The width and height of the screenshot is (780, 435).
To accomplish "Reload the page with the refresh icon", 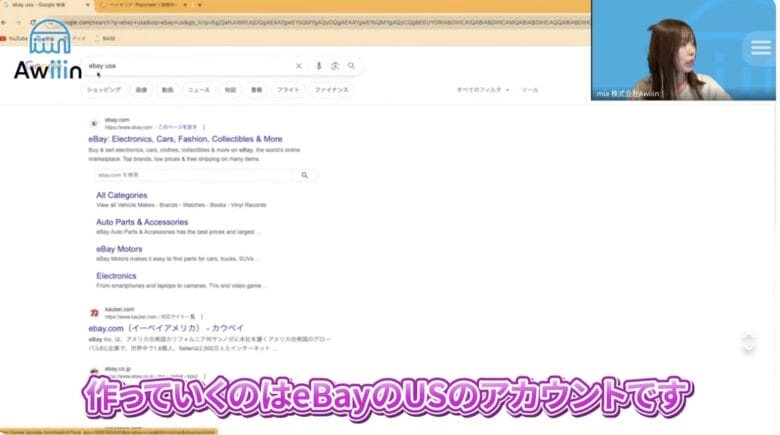I will point(33,22).
